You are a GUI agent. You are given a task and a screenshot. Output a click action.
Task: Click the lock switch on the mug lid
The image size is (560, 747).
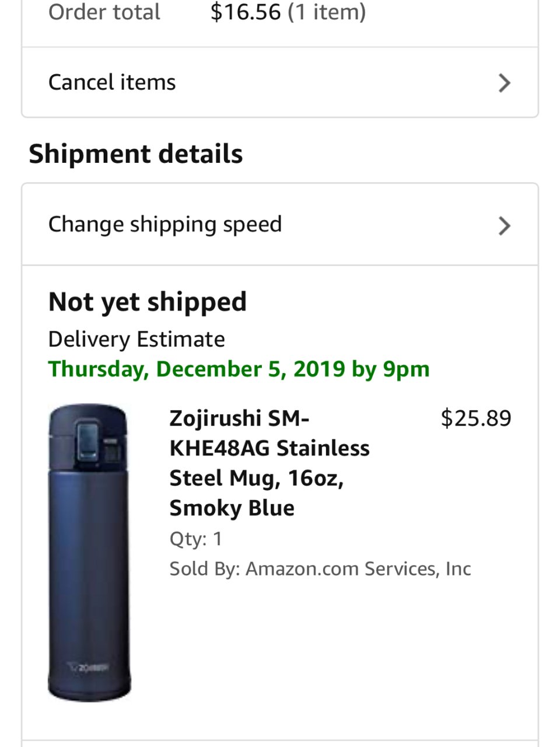112,449
